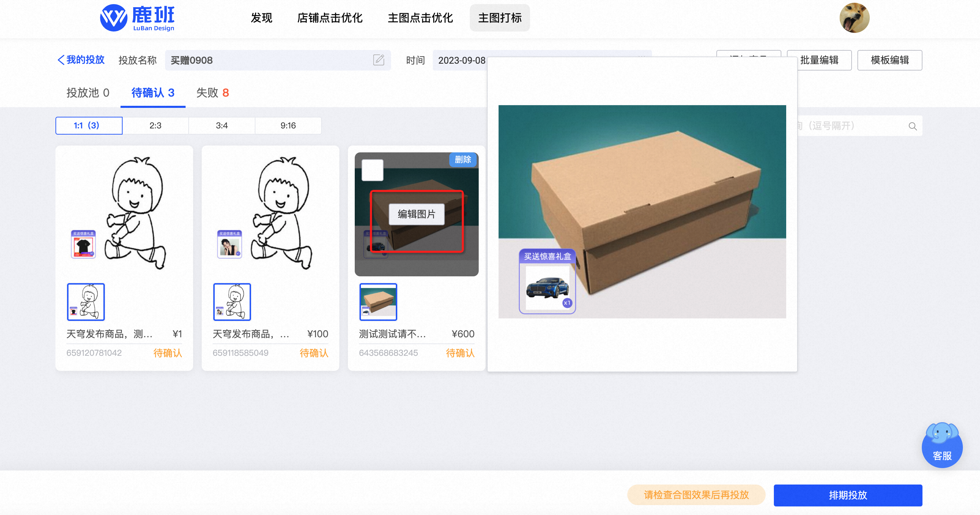This screenshot has height=515, width=980.
Task: Select the 2:3 ratio tab
Action: coord(155,126)
